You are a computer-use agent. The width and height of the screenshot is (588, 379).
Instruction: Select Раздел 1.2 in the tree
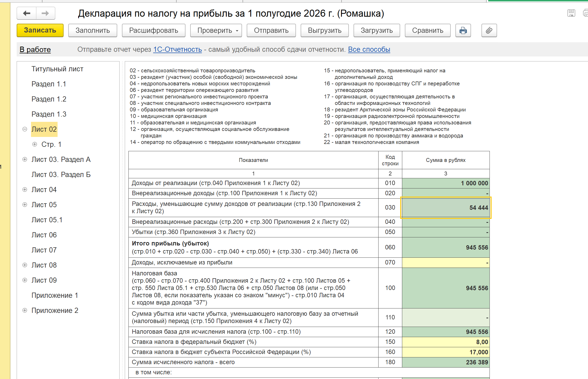(x=49, y=99)
